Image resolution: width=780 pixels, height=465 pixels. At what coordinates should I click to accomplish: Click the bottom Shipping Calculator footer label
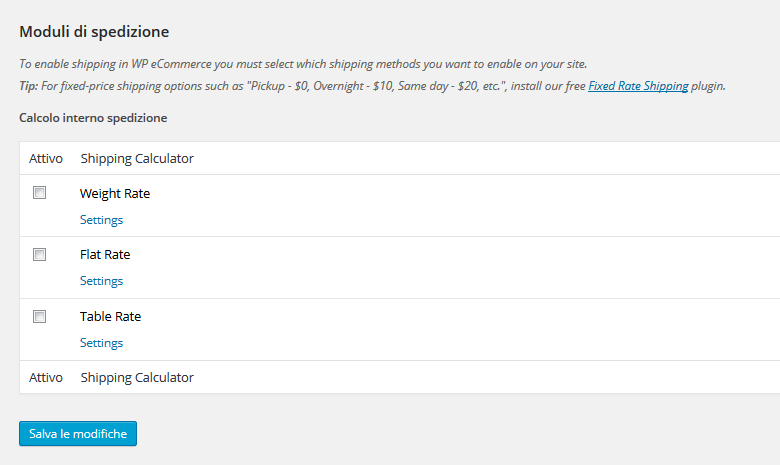[x=137, y=377]
